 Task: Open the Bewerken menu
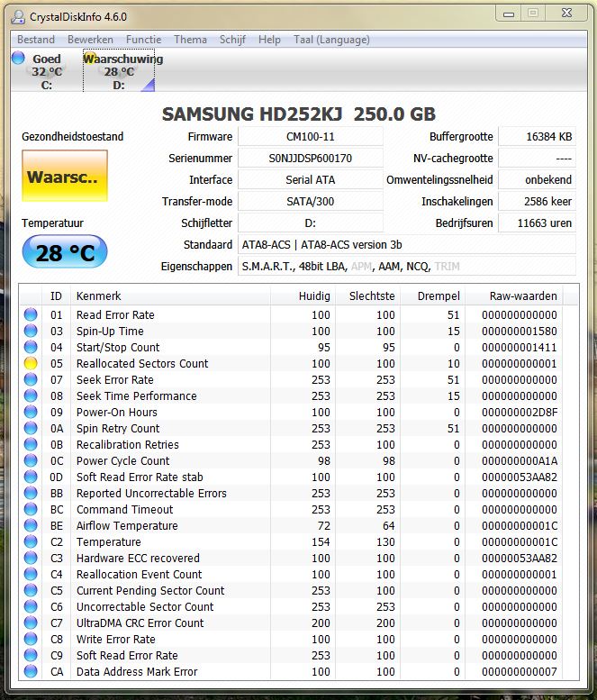coord(90,40)
